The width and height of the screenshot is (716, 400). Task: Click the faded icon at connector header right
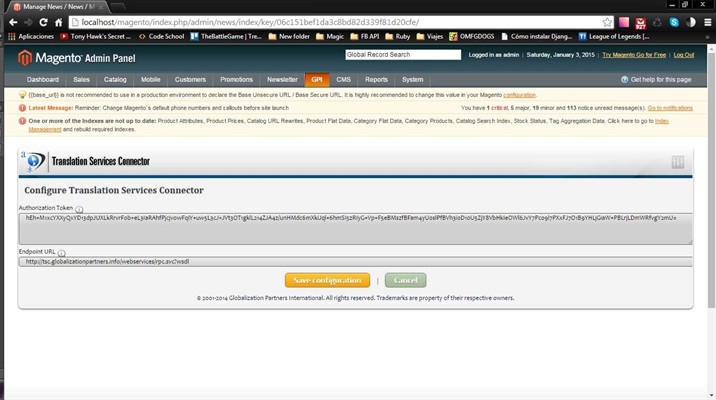pyautogui.click(x=678, y=162)
